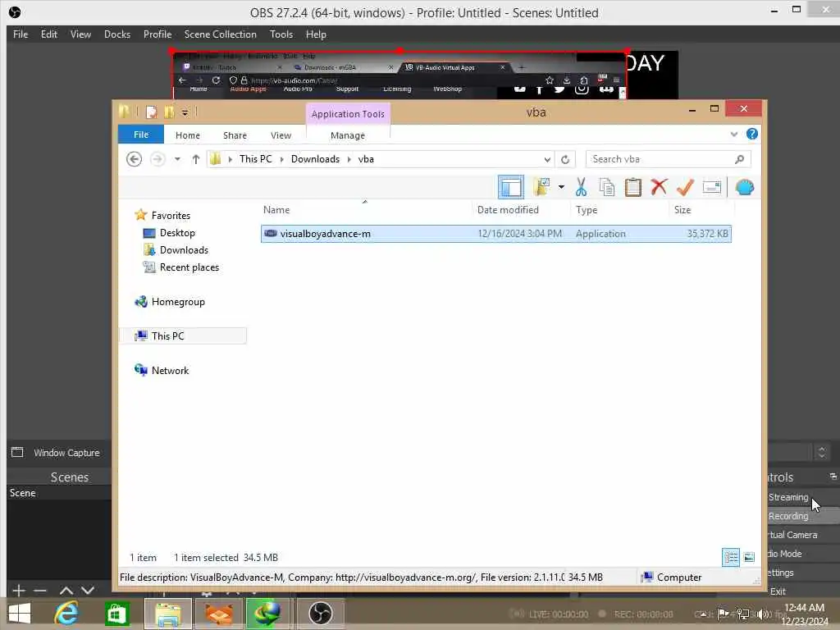Select Downloads in navigation pane
Screen dimensions: 840x630
184,250
